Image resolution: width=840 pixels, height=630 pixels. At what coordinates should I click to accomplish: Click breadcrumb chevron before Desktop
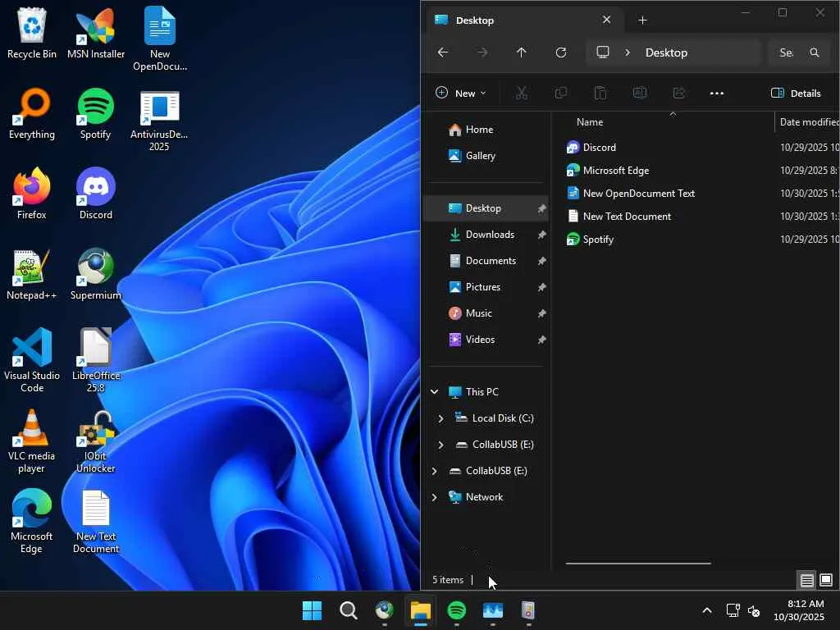click(628, 52)
